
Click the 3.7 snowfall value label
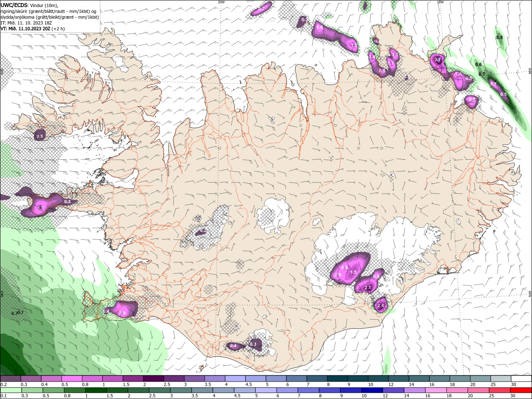[437, 60]
